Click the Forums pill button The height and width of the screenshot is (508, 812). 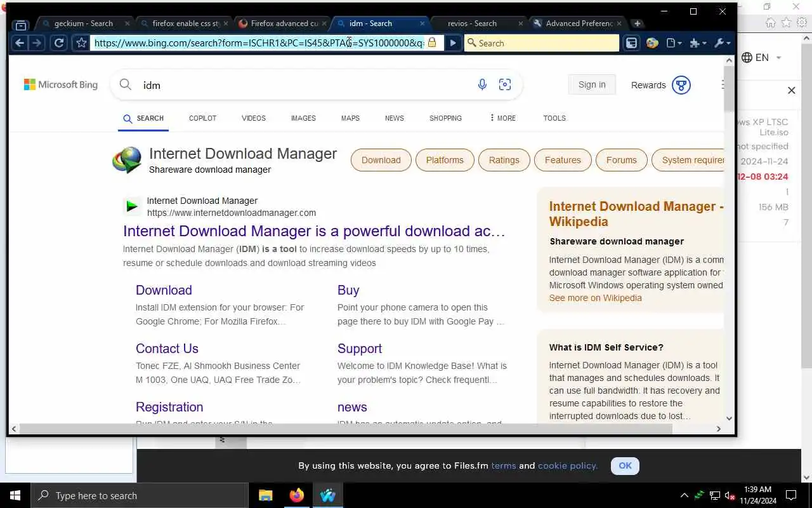[x=622, y=160]
